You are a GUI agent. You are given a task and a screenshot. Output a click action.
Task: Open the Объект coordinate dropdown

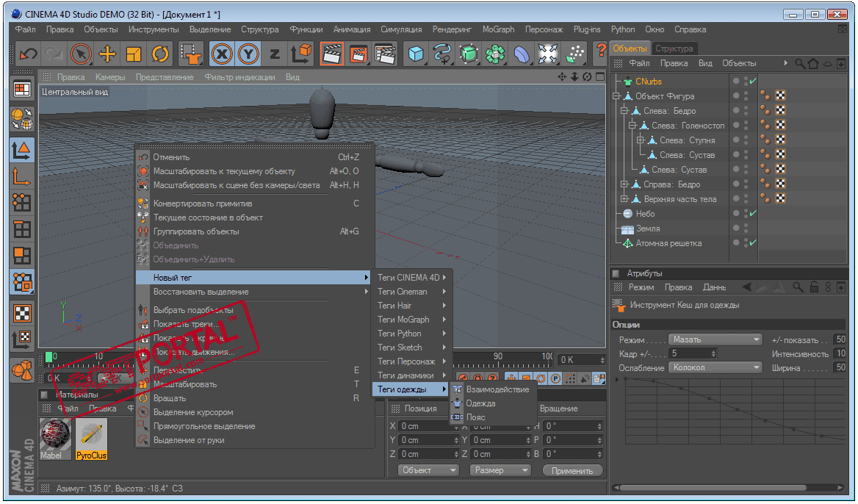428,470
